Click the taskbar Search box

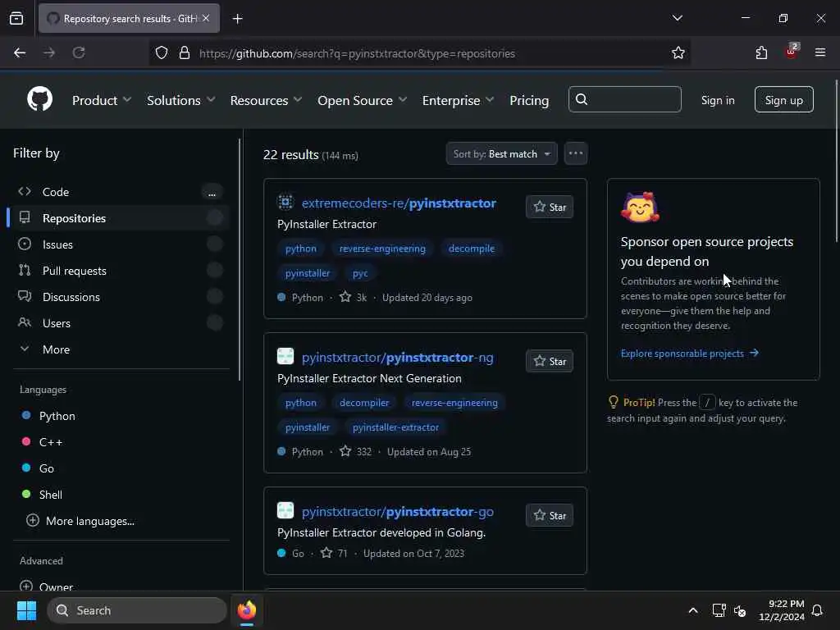tap(137, 610)
